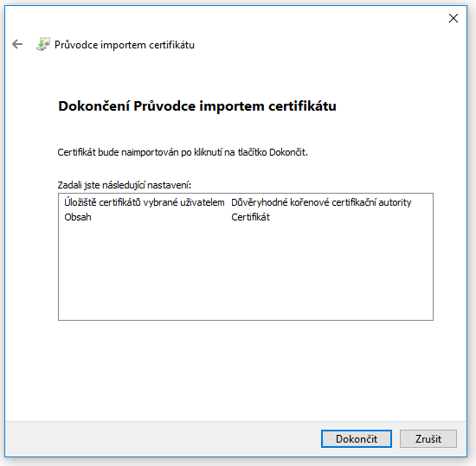
Task: Cancel the wizard with Zrušit
Action: click(x=428, y=438)
